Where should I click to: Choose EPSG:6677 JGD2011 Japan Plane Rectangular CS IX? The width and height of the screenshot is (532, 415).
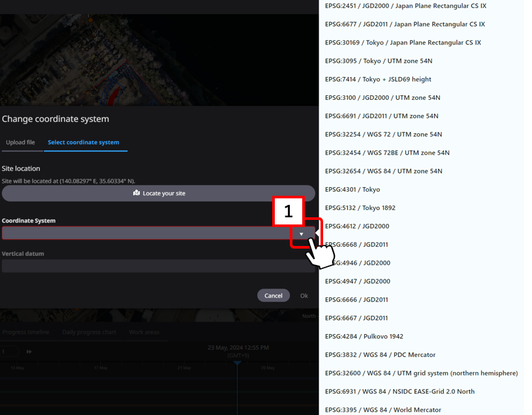point(405,24)
